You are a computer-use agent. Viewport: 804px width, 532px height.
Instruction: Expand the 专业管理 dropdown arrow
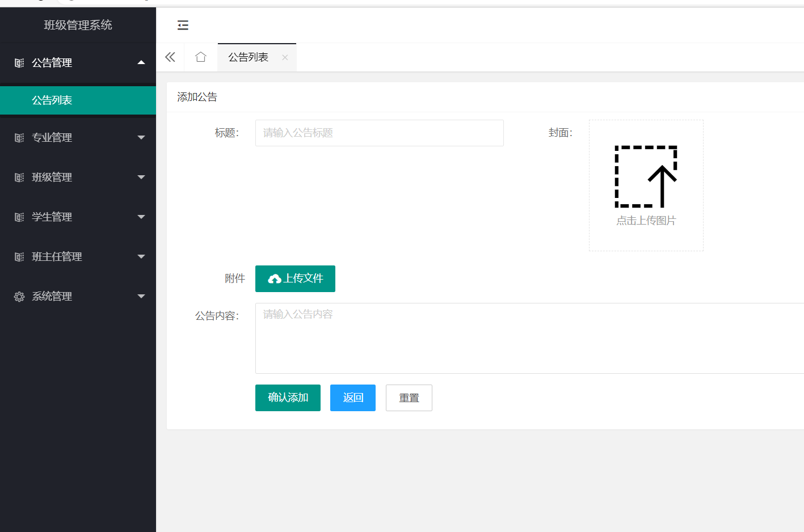point(141,137)
